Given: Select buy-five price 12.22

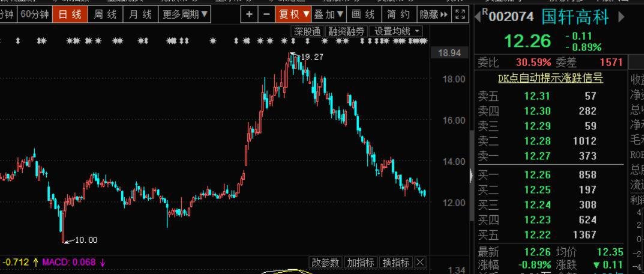Looking at the screenshot, I should [537, 234].
